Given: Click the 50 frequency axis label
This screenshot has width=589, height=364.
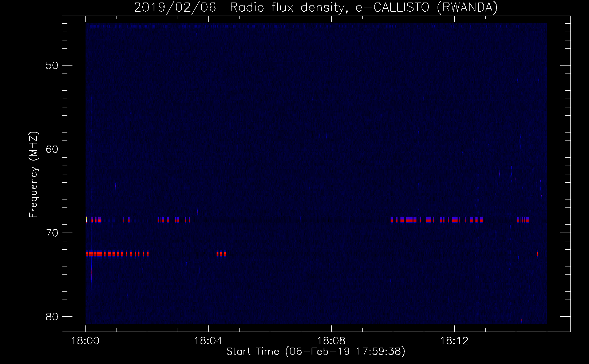Looking at the screenshot, I should [x=52, y=66].
